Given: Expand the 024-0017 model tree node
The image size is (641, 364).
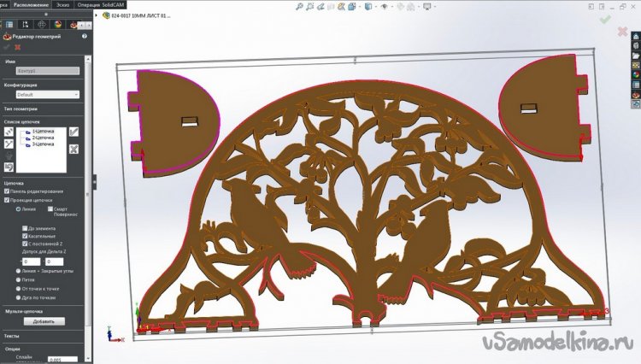Looking at the screenshot, I should pos(97,15).
